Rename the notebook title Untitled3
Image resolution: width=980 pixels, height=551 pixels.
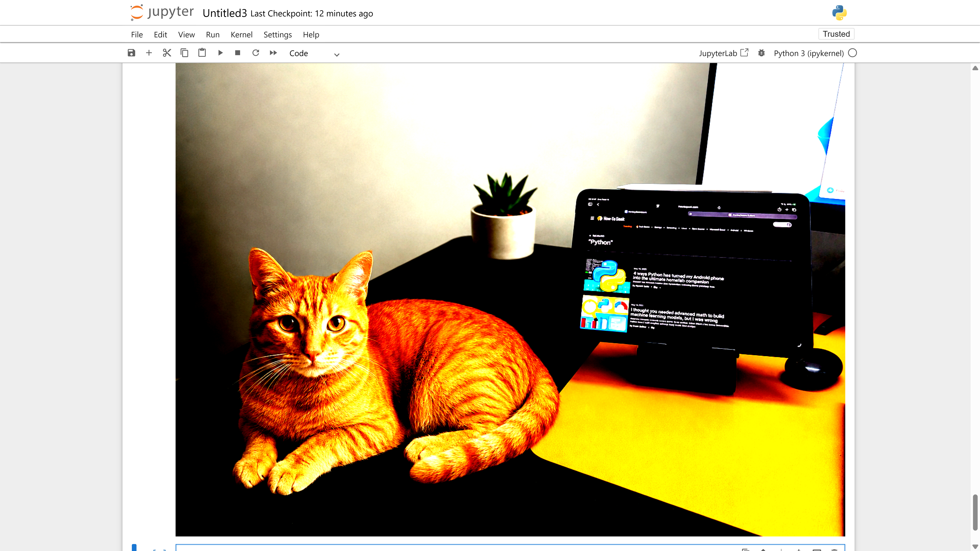224,13
